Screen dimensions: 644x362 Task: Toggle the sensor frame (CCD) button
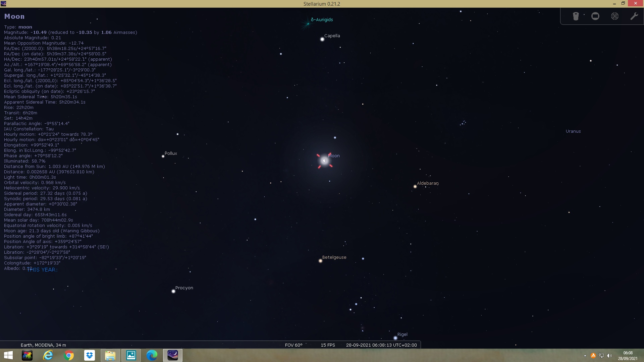point(595,16)
